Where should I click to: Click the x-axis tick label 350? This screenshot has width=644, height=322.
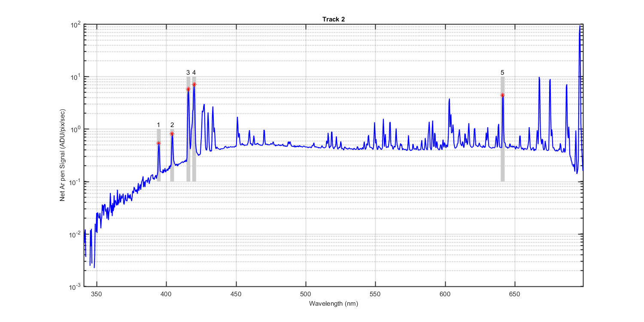tap(97, 294)
